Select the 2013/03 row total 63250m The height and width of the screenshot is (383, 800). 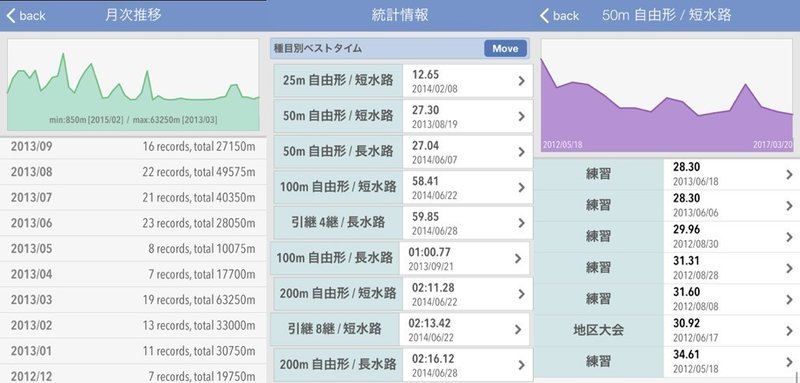pos(133,300)
